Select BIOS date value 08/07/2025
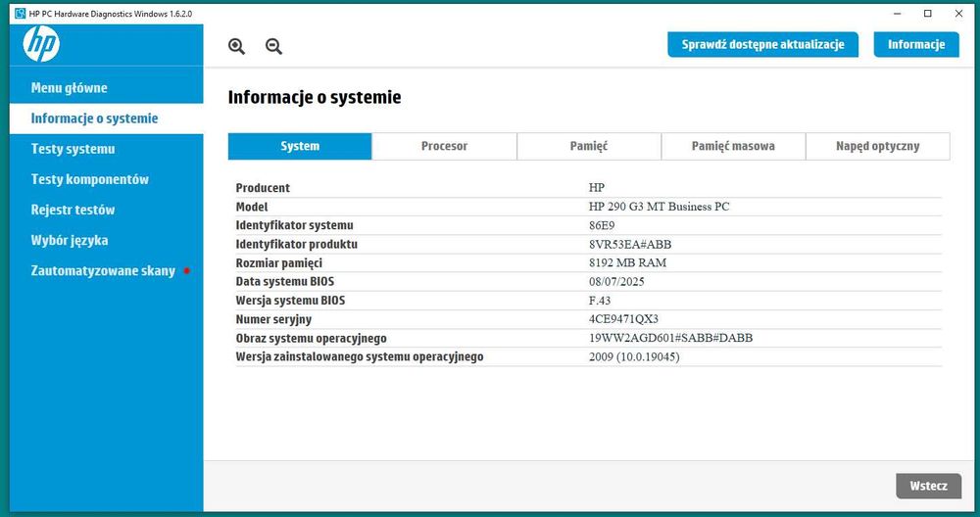 pos(616,282)
